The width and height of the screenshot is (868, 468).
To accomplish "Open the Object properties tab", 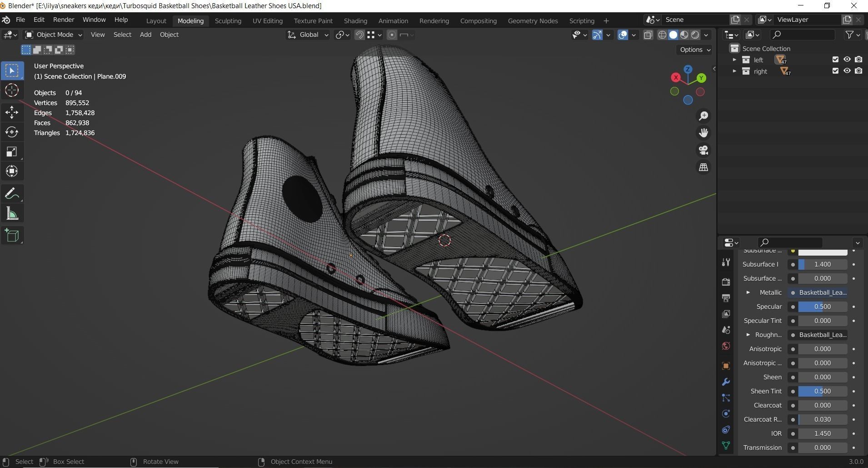I will coord(726,366).
